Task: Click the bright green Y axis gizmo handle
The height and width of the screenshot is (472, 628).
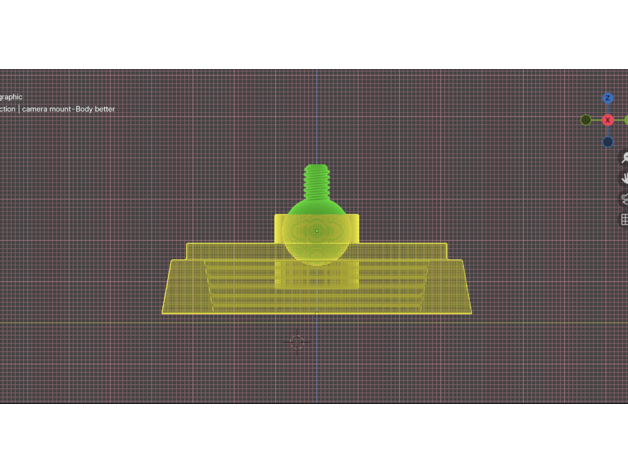Action: (x=625, y=120)
